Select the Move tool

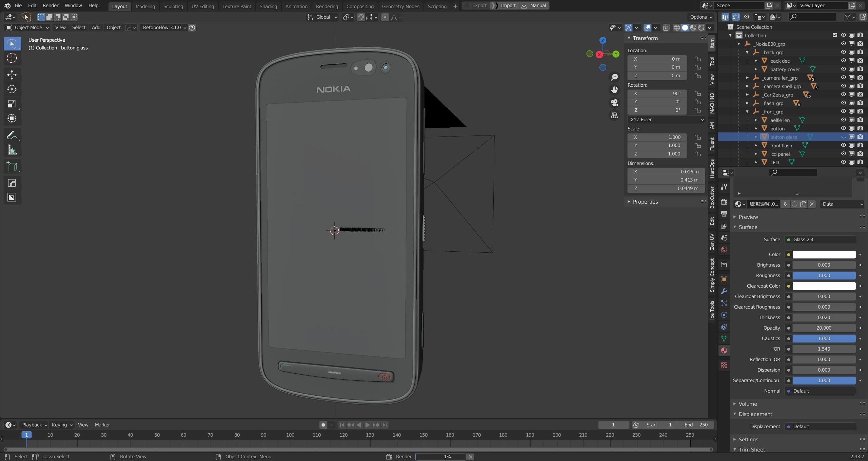(x=12, y=75)
